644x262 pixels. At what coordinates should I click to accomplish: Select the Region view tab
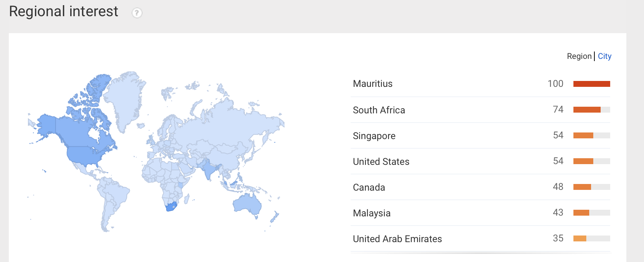579,56
